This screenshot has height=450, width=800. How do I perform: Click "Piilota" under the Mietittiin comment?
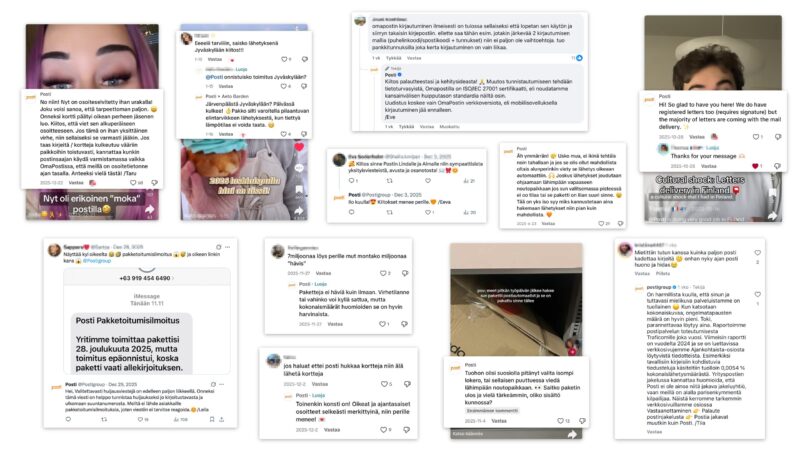tap(663, 273)
